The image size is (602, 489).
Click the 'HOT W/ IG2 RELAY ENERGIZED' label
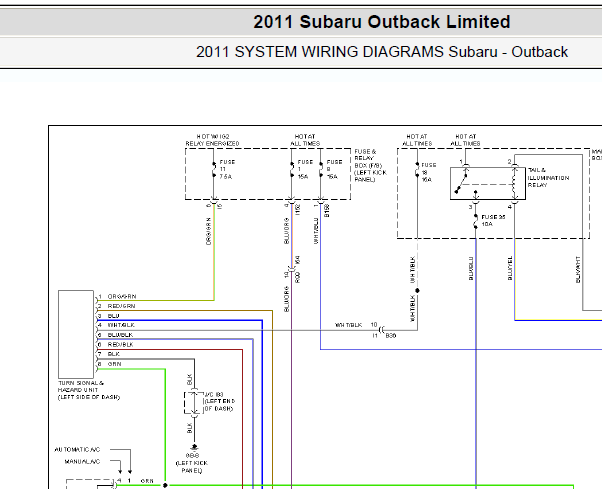coord(213,140)
